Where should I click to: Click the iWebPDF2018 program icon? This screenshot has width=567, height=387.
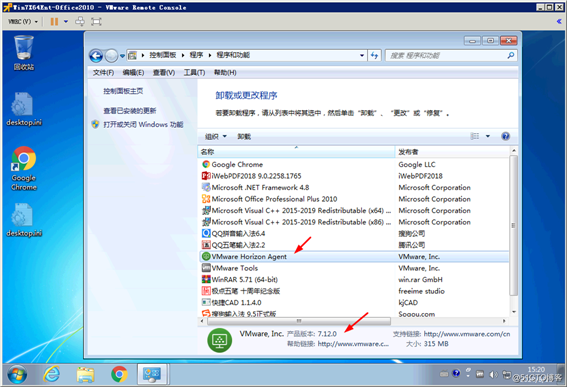[206, 176]
